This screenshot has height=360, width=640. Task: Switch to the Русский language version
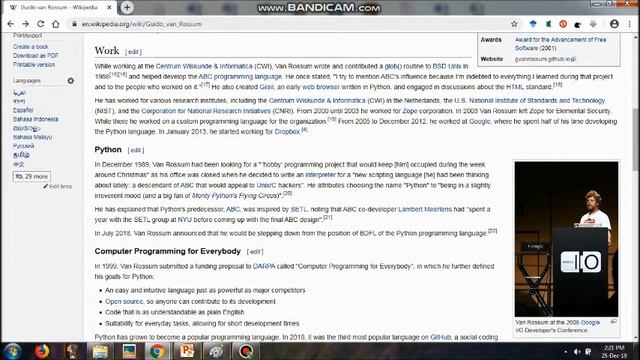[23, 146]
